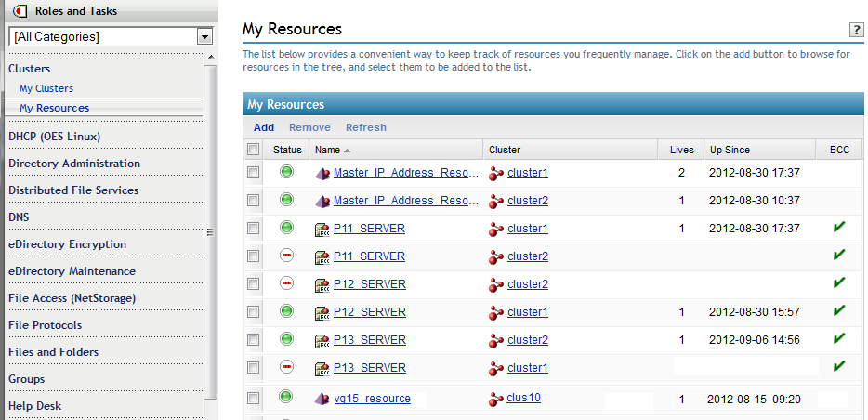This screenshot has height=420, width=868.
Task: Select checkbox for P12_SERVER on cluster1
Action: [x=253, y=312]
